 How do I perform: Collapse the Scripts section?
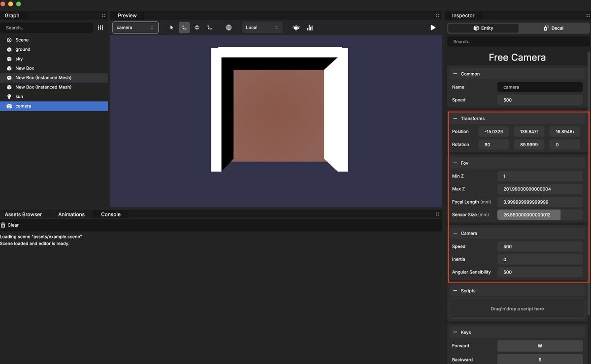[x=455, y=291]
